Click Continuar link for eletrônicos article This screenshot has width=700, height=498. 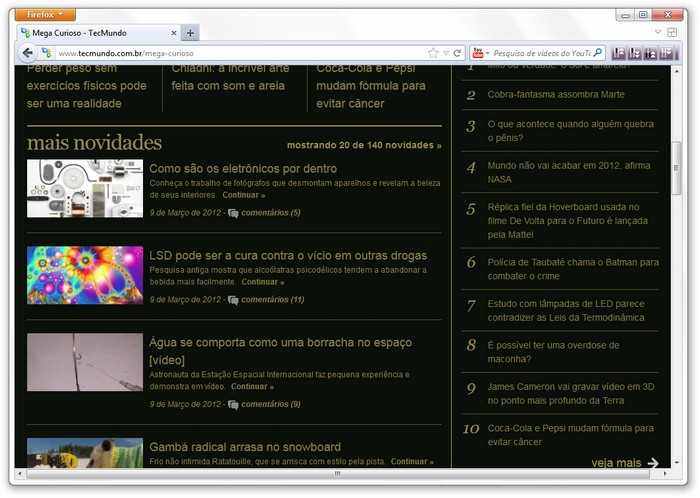coord(244,195)
